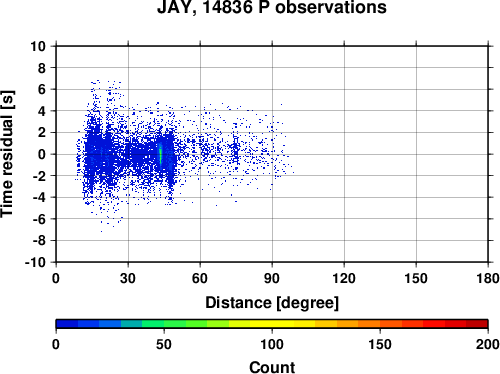Click the 'Count' colorbar label
500x374 pixels.
(x=272, y=367)
